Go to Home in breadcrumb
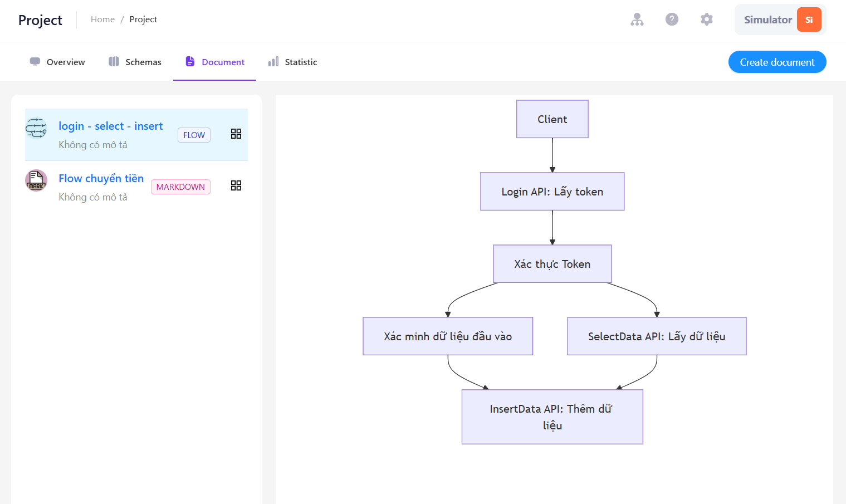 (x=102, y=19)
